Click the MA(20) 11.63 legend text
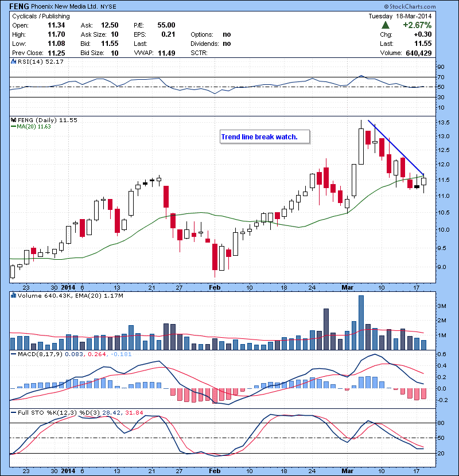The image size is (459, 476). (x=34, y=127)
